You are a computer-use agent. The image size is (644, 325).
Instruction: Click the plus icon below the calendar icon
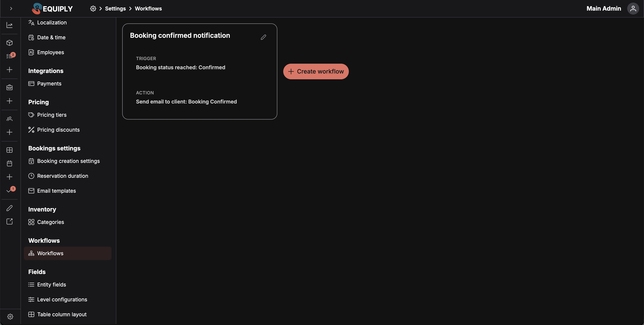(10, 177)
